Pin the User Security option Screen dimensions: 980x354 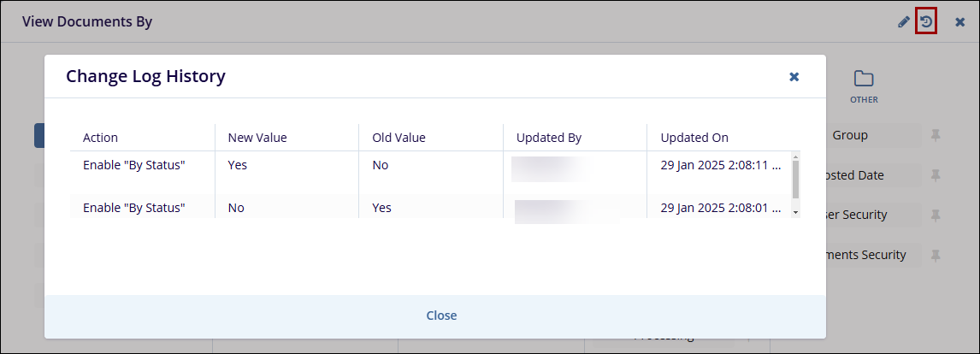point(936,215)
